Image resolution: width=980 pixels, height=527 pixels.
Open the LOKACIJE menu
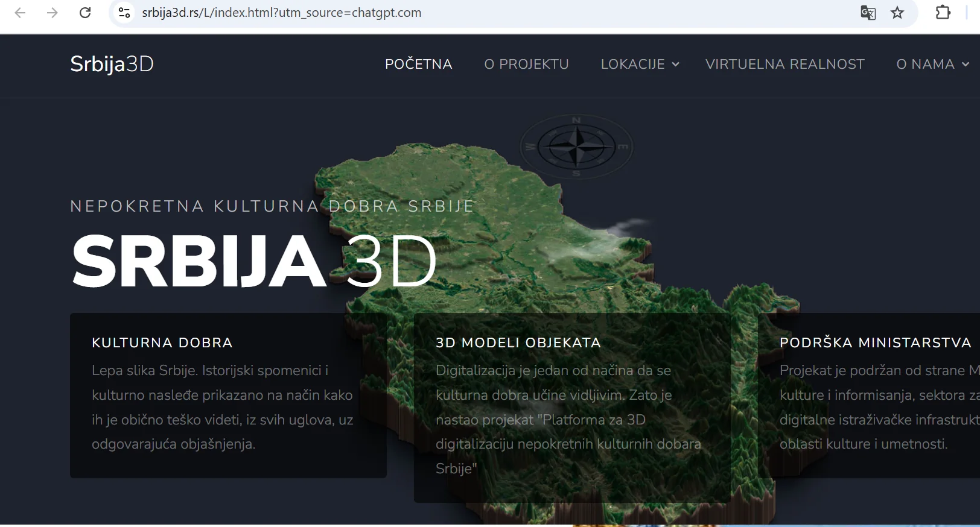click(x=632, y=64)
